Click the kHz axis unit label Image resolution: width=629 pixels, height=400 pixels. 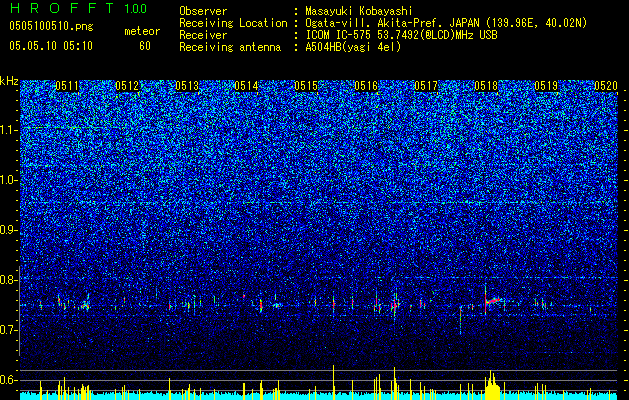point(9,81)
